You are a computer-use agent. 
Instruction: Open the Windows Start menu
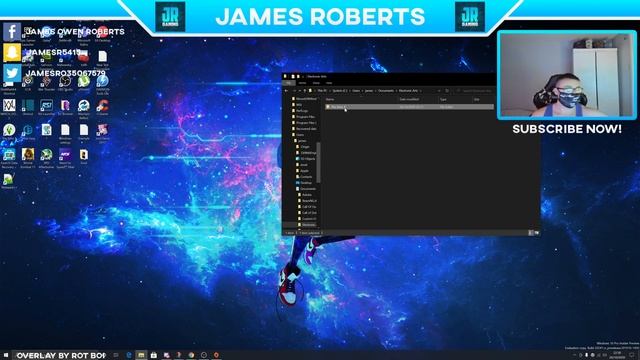click(x=6, y=355)
